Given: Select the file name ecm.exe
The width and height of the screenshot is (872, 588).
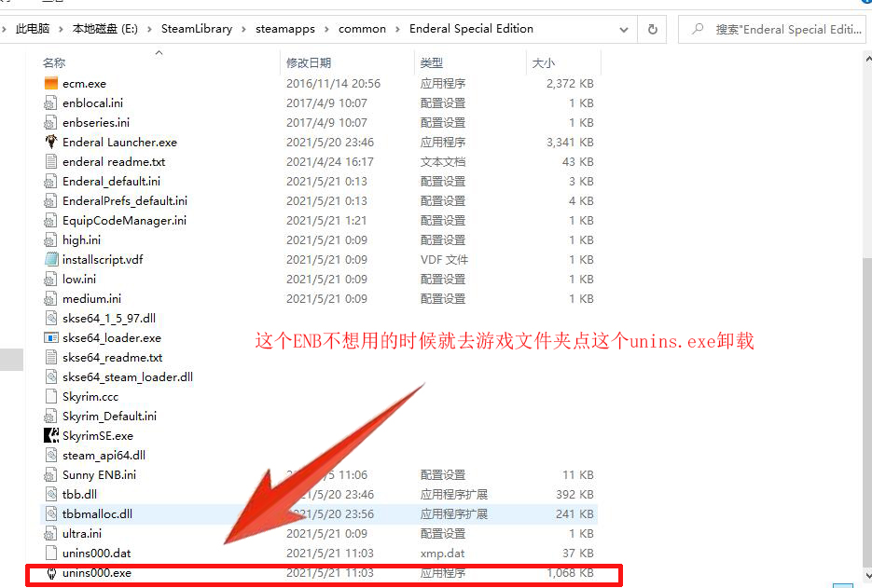Looking at the screenshot, I should click(x=84, y=83).
